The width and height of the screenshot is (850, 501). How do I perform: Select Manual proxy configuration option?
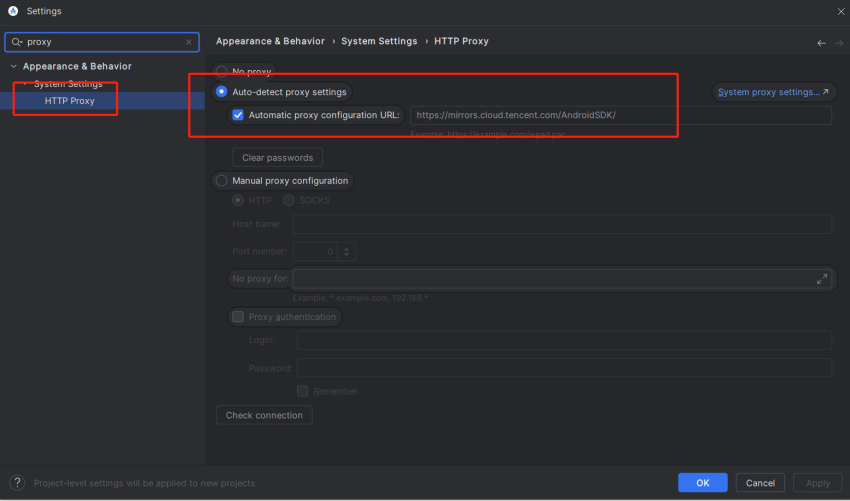[x=222, y=181]
